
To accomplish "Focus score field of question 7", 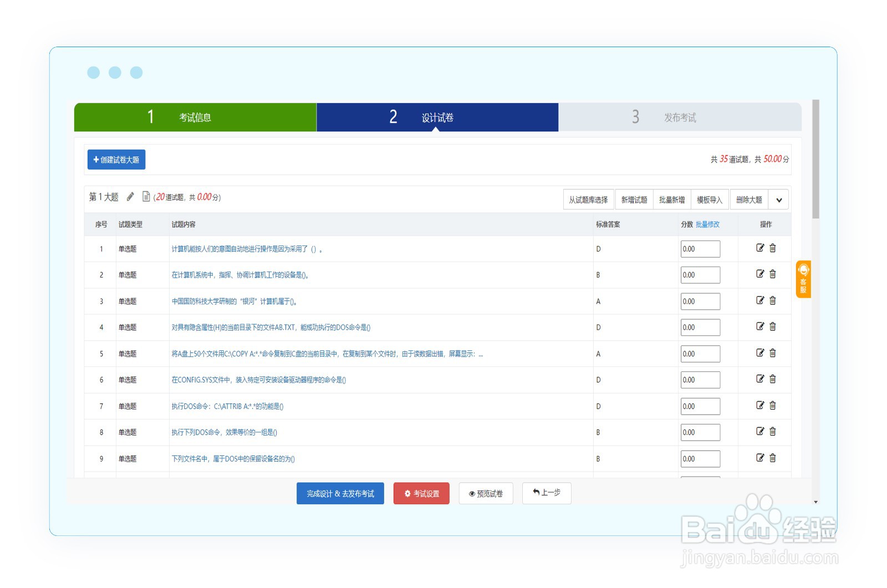I will [x=700, y=406].
